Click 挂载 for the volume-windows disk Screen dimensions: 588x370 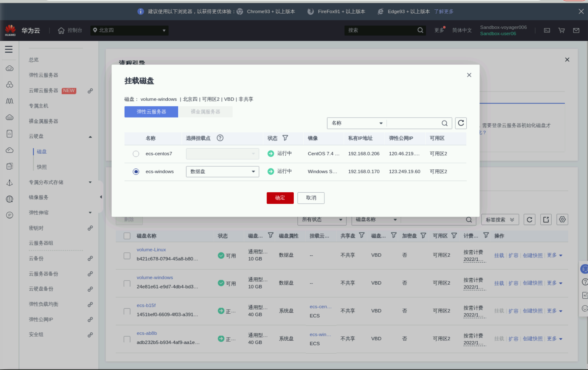tap(499, 283)
